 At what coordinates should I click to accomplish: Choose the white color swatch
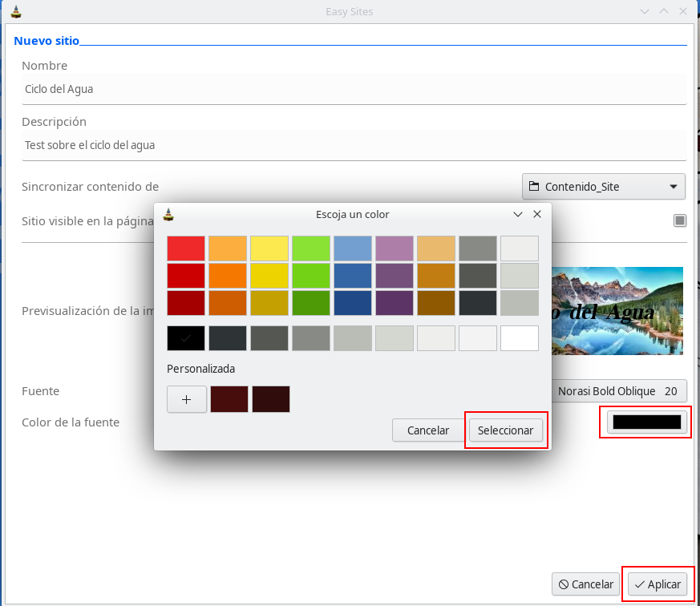[x=520, y=338]
